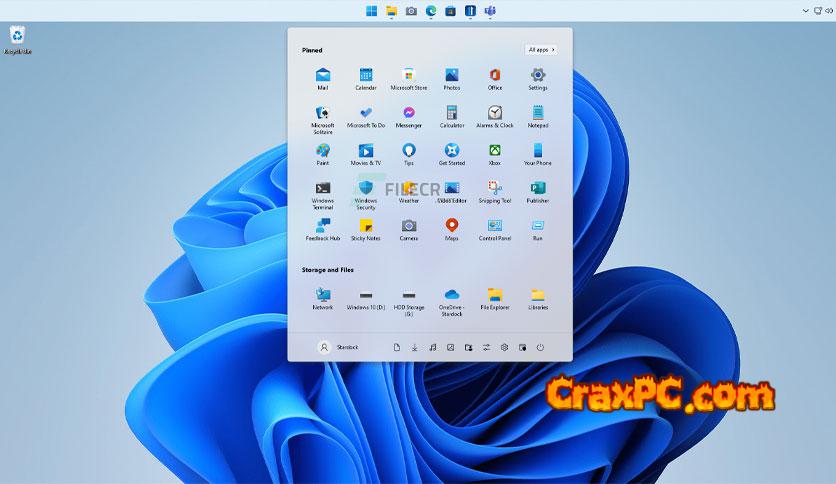Viewport: 836px width, 484px height.
Task: Open Downloads folder from Start footer
Action: [414, 347]
